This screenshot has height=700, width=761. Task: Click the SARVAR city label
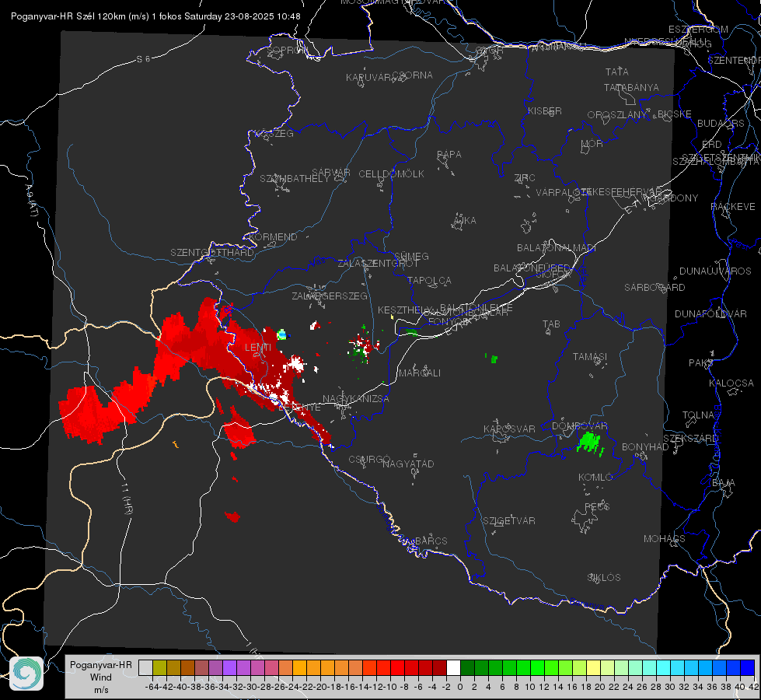tap(331, 173)
